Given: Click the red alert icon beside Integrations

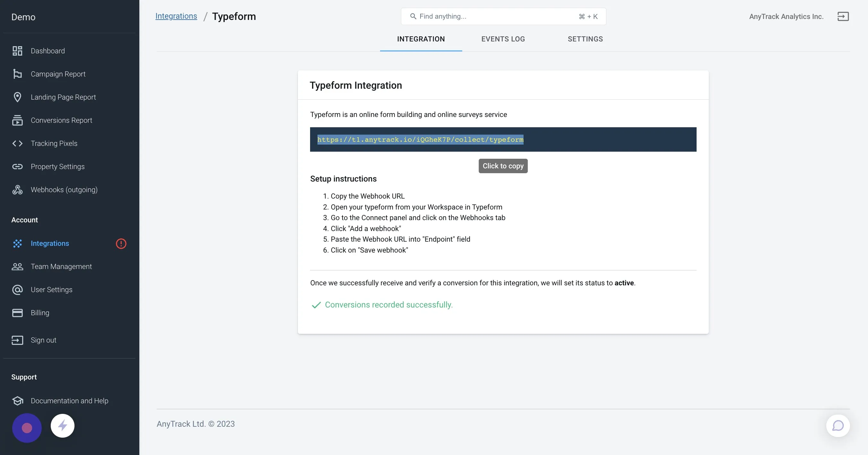Looking at the screenshot, I should click(x=121, y=244).
